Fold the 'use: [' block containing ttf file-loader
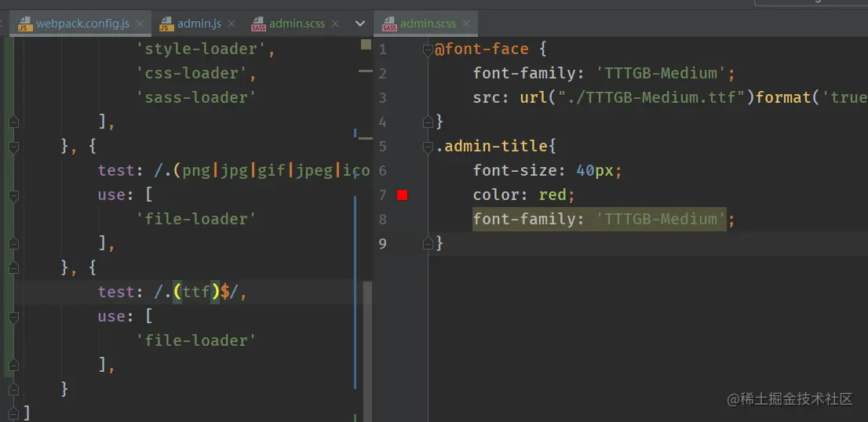868x422 pixels. (14, 318)
